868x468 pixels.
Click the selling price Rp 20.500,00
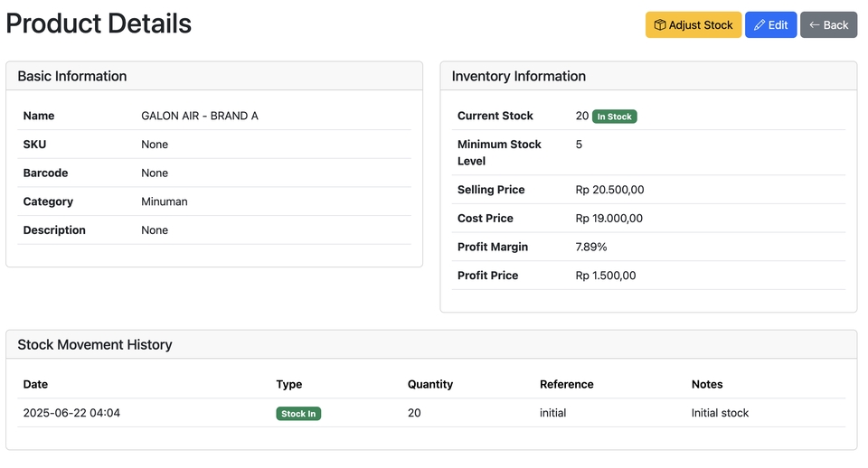point(609,190)
